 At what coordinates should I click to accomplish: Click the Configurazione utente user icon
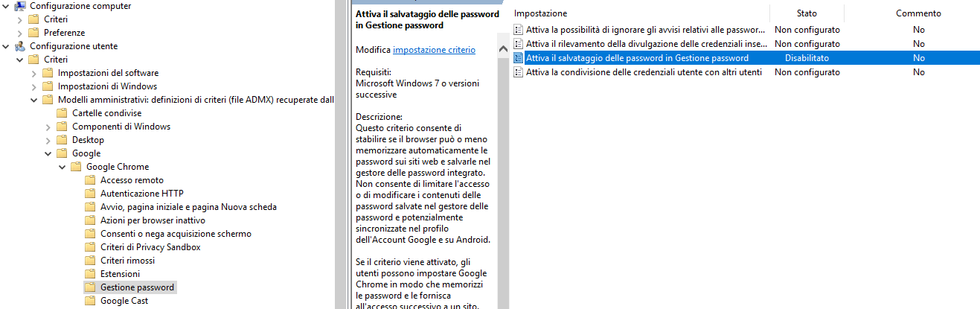click(x=20, y=46)
